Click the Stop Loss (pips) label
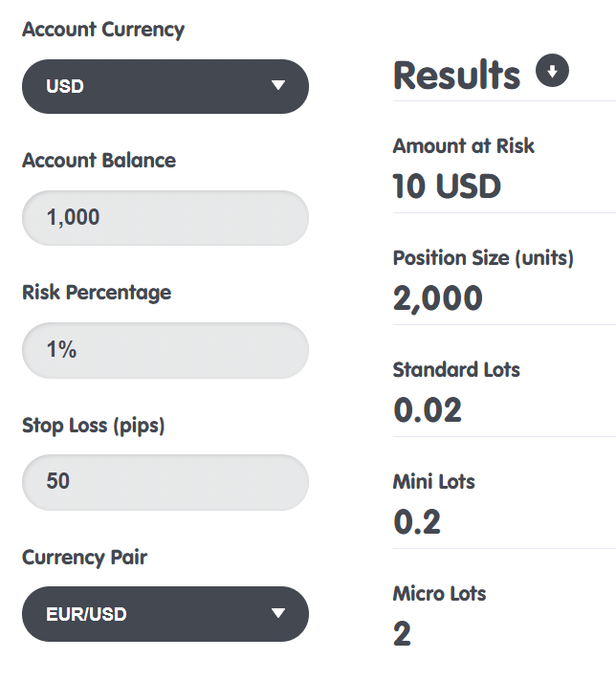This screenshot has height=681, width=616. (x=94, y=426)
